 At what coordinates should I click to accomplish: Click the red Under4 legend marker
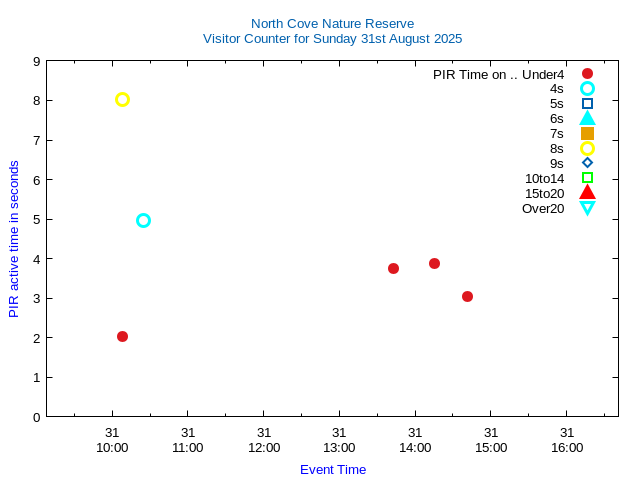tap(587, 74)
